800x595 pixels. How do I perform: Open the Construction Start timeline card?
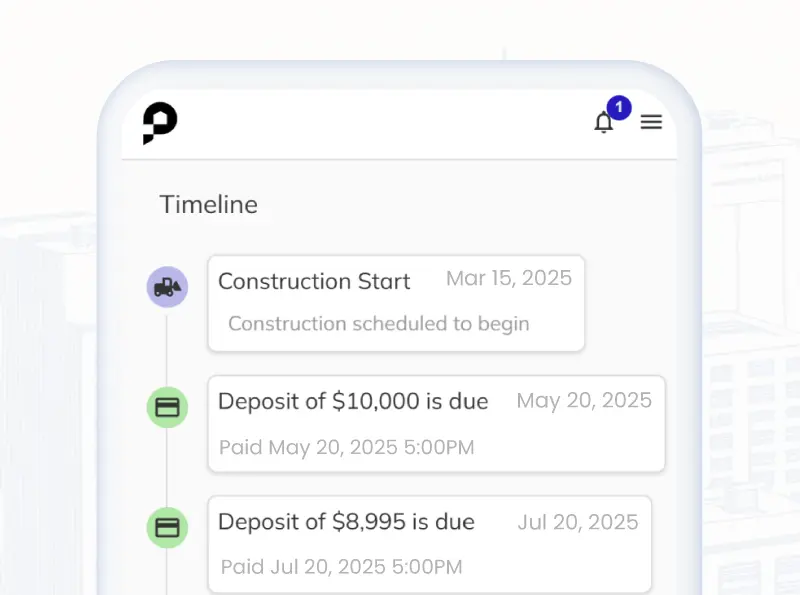[396, 302]
